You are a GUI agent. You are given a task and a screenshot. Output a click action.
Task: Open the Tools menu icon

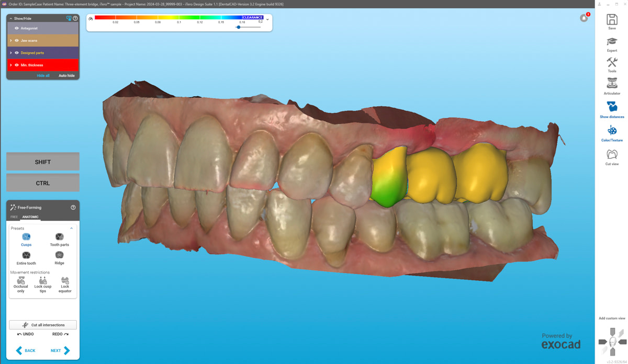click(x=612, y=64)
